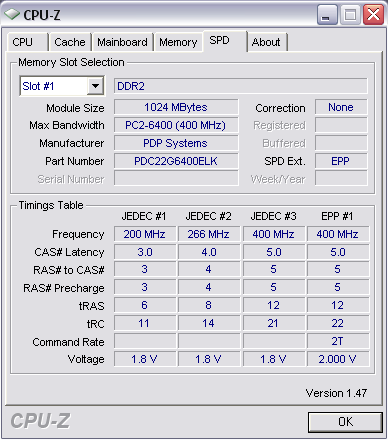Select the PDC22G6400ELK part number
Viewport: 388px width, 440px height.
click(x=176, y=161)
